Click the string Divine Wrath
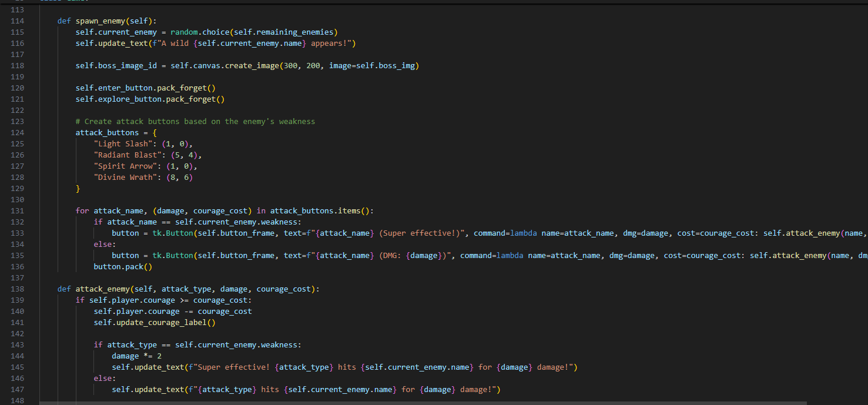Image resolution: width=868 pixels, height=405 pixels. click(124, 177)
